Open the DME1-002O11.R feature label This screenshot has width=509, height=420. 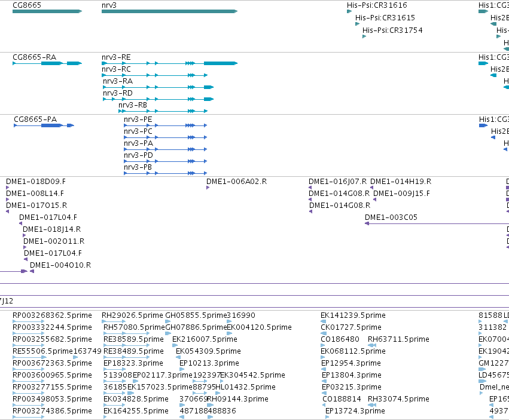click(x=54, y=241)
